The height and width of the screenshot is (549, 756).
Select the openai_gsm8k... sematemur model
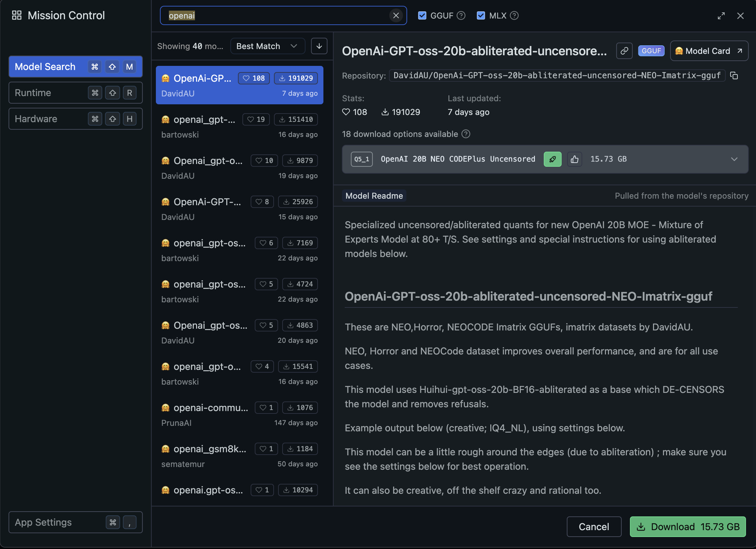pos(239,456)
